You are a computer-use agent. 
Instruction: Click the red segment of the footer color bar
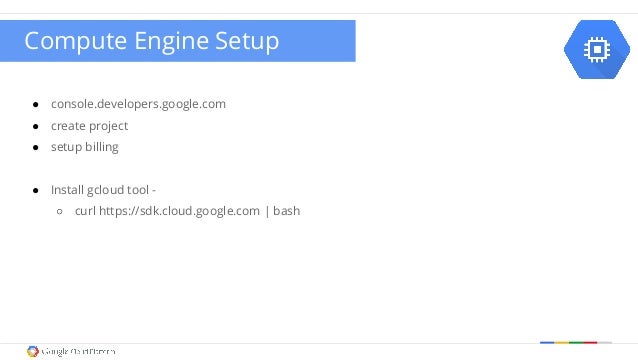590,343
